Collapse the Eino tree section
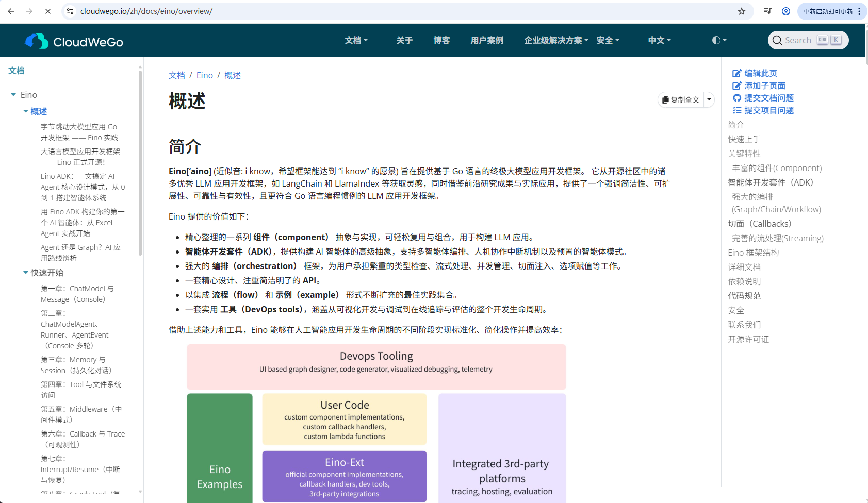This screenshot has width=868, height=503. coord(13,95)
